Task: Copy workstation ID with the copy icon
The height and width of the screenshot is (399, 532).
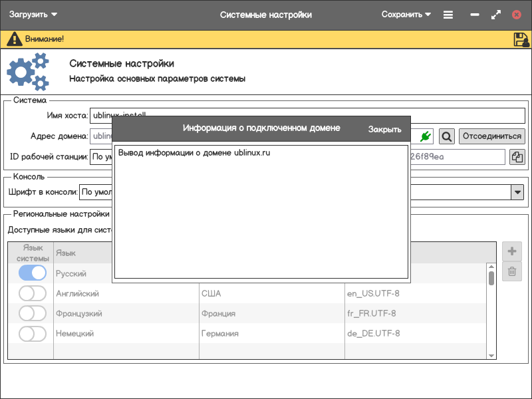Action: [x=517, y=157]
